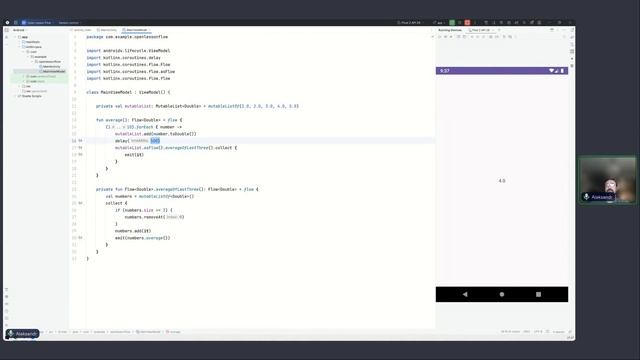Switch to the MainActivity editor tab
The height and width of the screenshot is (360, 640).
pyautogui.click(x=107, y=30)
